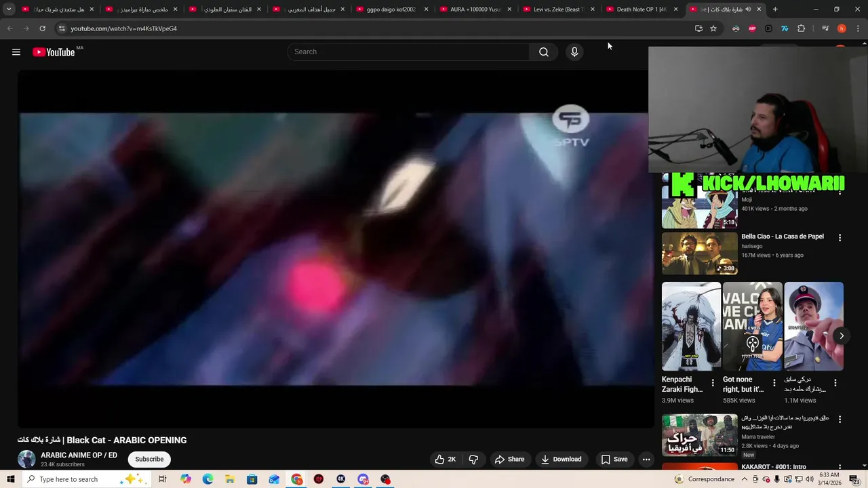Reload the YouTube page
Screen dimensions: 868x488
[42, 28]
